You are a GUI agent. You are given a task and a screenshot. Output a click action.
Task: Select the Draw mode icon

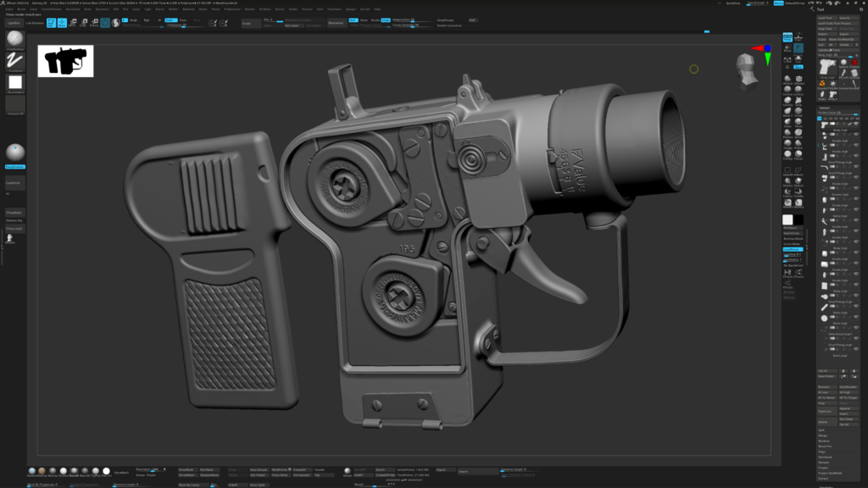[62, 23]
